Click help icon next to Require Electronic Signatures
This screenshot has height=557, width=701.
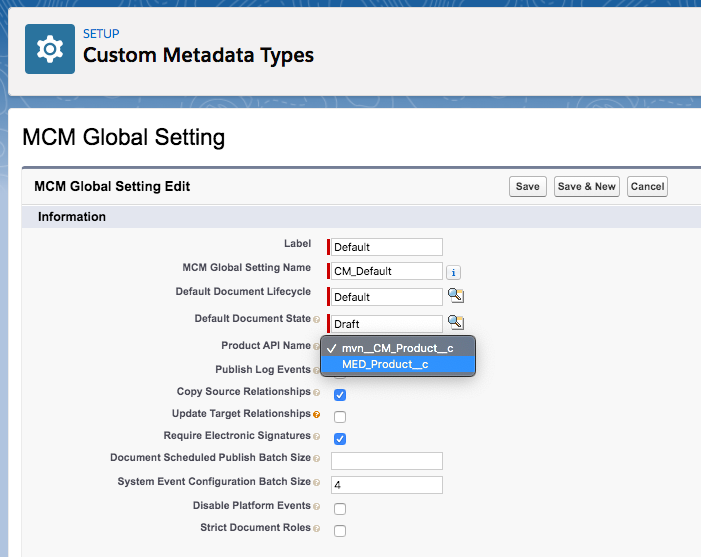pos(317,437)
